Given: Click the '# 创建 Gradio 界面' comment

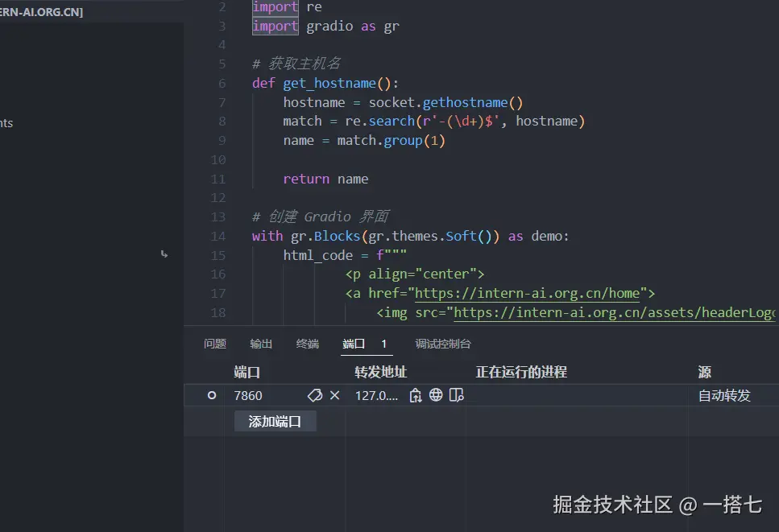Looking at the screenshot, I should pos(321,217).
